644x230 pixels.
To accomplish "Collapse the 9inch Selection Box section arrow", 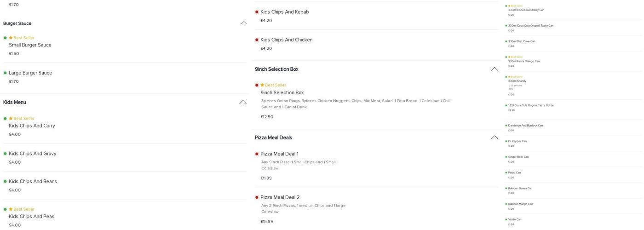I will click(494, 69).
